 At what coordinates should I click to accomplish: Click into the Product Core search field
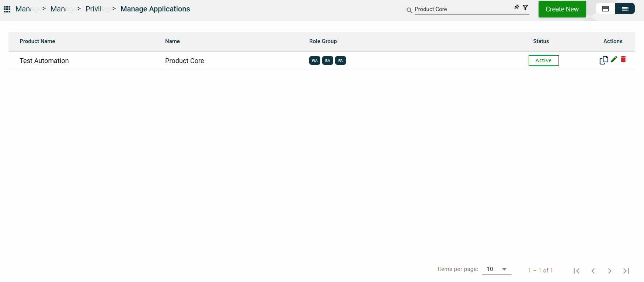point(463,9)
